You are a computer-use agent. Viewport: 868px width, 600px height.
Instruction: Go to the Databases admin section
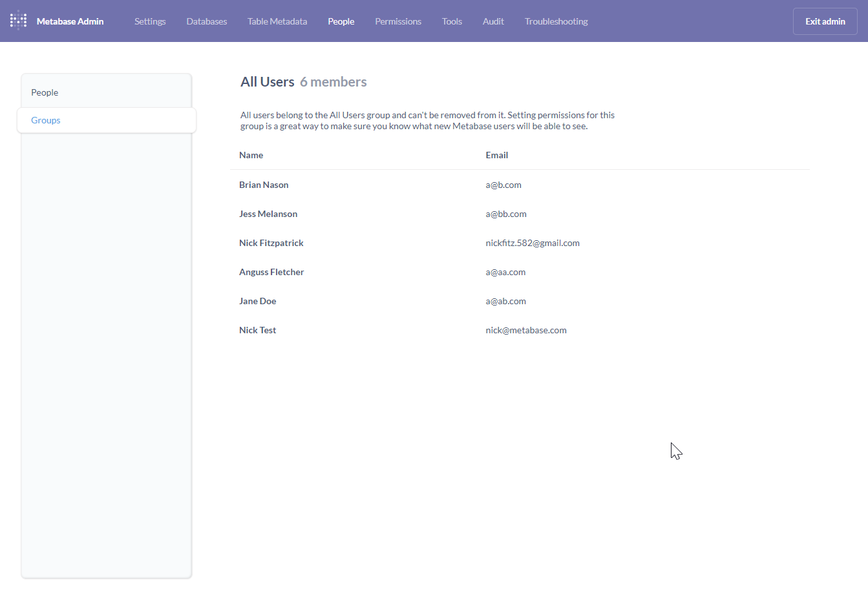(x=206, y=21)
